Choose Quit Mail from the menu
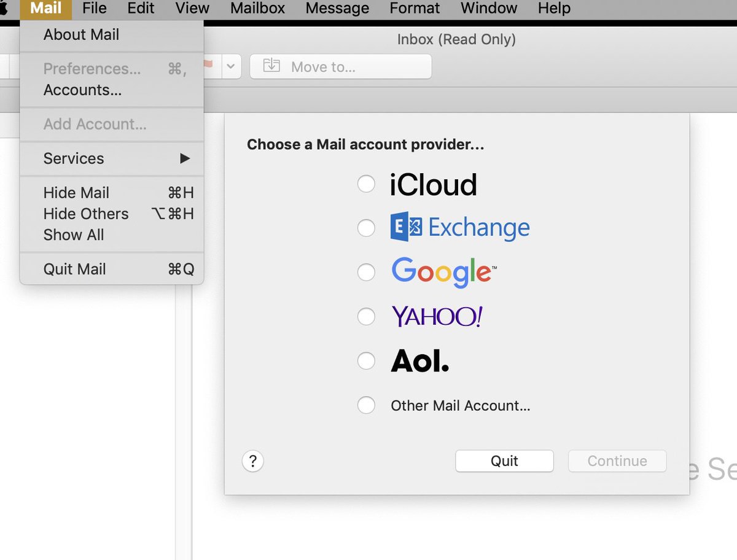Screen dimensions: 737x560 point(112,269)
